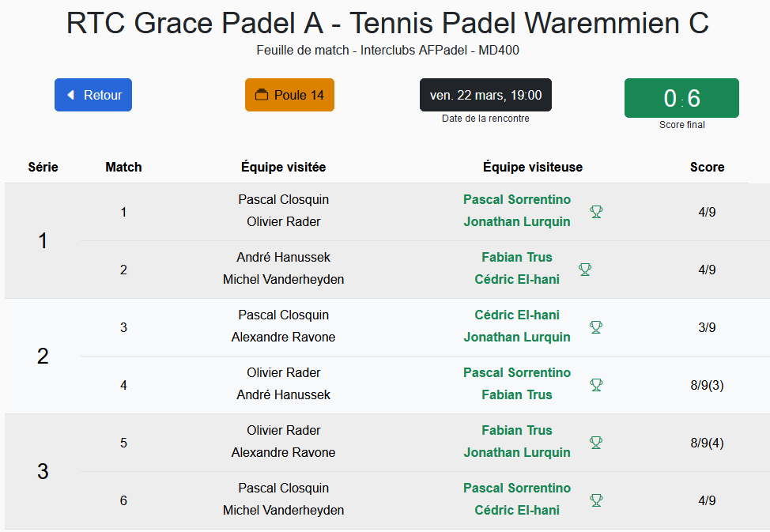Click the 8/9(3) score of match 4
770x532 pixels.
(707, 385)
